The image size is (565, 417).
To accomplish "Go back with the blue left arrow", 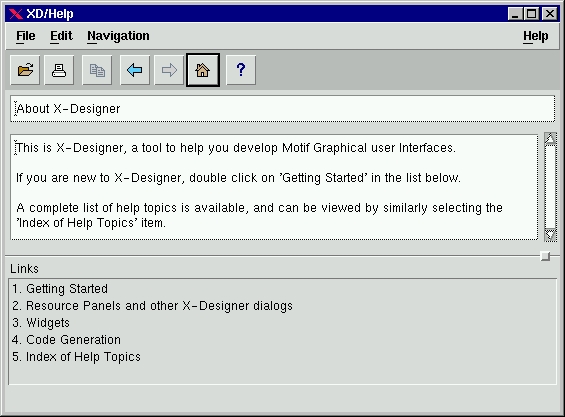I will 135,70.
